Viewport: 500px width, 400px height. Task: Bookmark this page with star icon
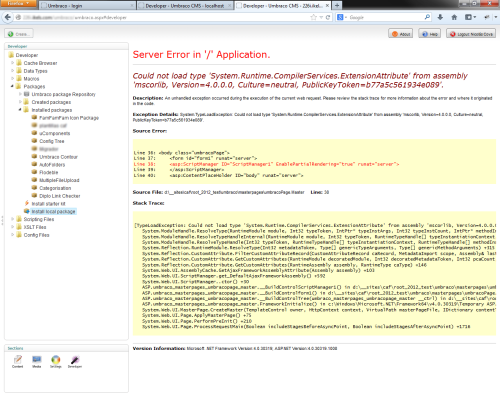[x=313, y=17]
